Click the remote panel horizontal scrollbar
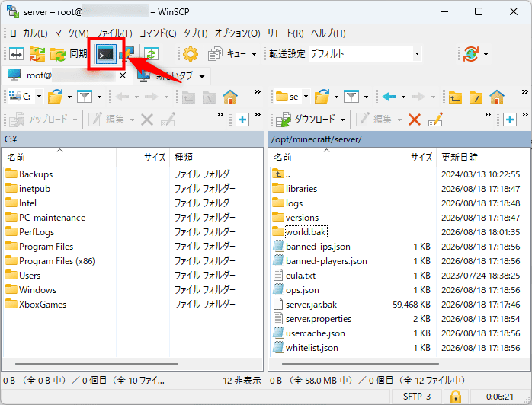Image resolution: width=532 pixels, height=405 pixels. click(361, 364)
